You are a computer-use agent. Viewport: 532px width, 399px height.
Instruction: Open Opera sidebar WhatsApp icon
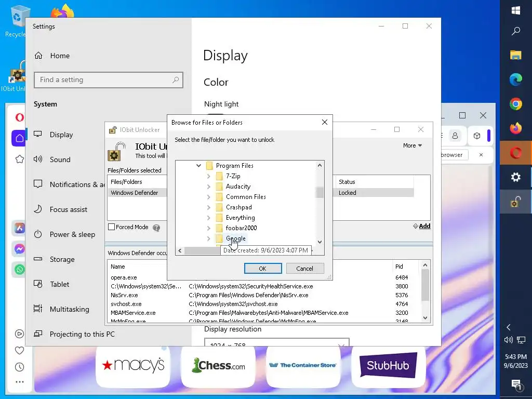pos(19,270)
